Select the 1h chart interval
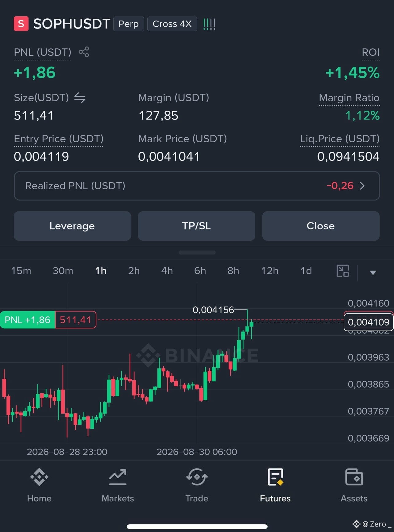Screen dimensions: 394x532 [101, 271]
